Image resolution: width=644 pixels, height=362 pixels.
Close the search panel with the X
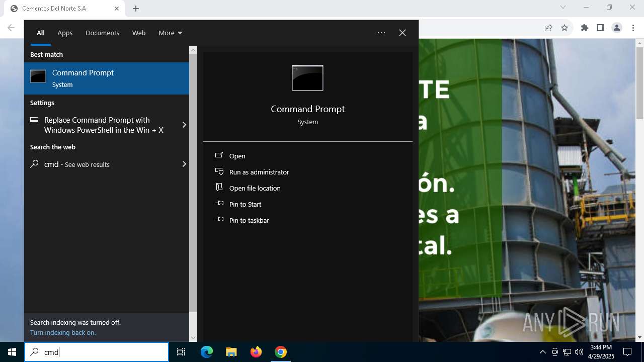pyautogui.click(x=403, y=33)
